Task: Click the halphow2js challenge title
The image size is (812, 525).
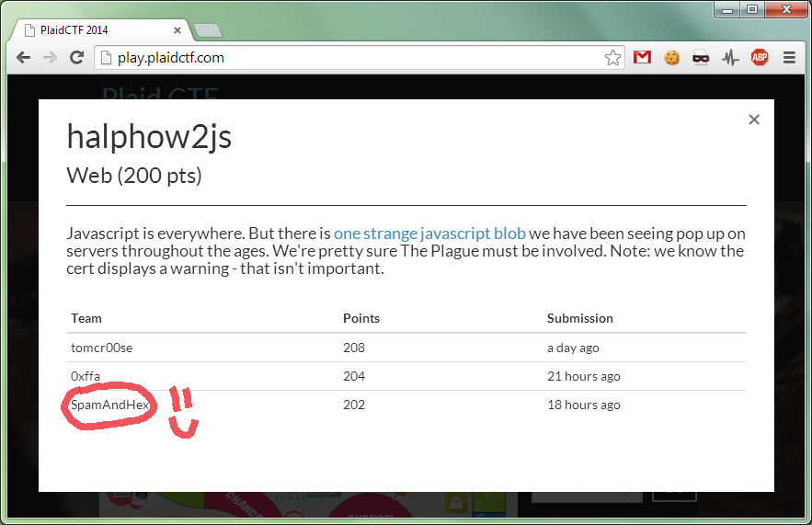Action: (149, 137)
